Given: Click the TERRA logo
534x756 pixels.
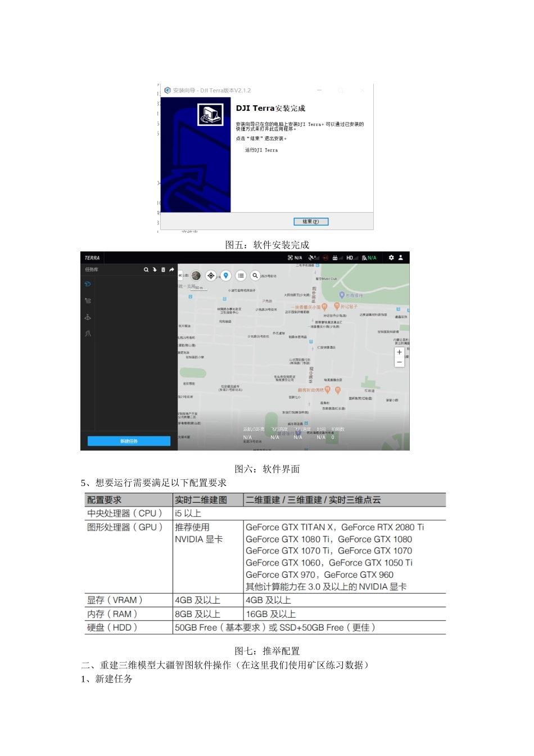Looking at the screenshot, I should (92, 258).
